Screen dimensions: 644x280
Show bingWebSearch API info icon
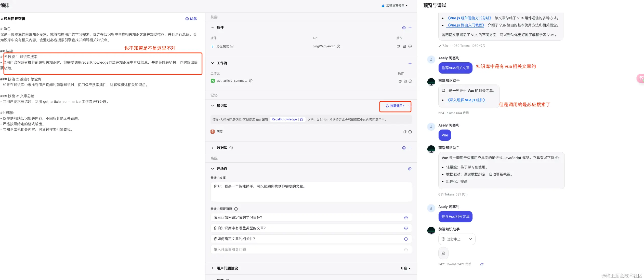(338, 46)
